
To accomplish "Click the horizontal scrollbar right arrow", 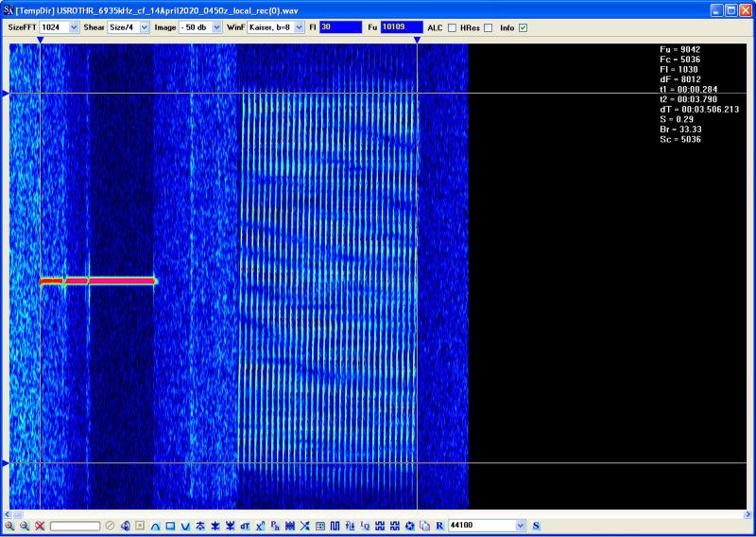I will point(748,514).
